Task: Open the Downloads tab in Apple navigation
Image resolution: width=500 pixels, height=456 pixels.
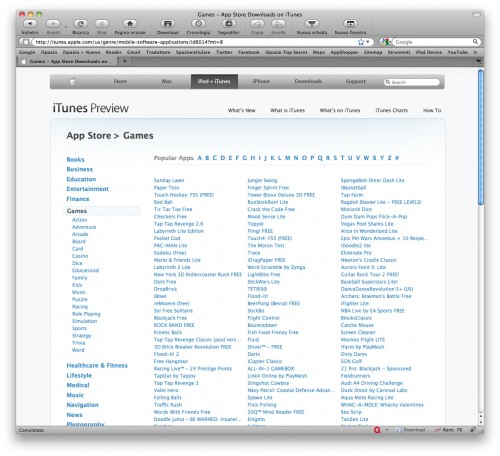Action: pos(308,81)
